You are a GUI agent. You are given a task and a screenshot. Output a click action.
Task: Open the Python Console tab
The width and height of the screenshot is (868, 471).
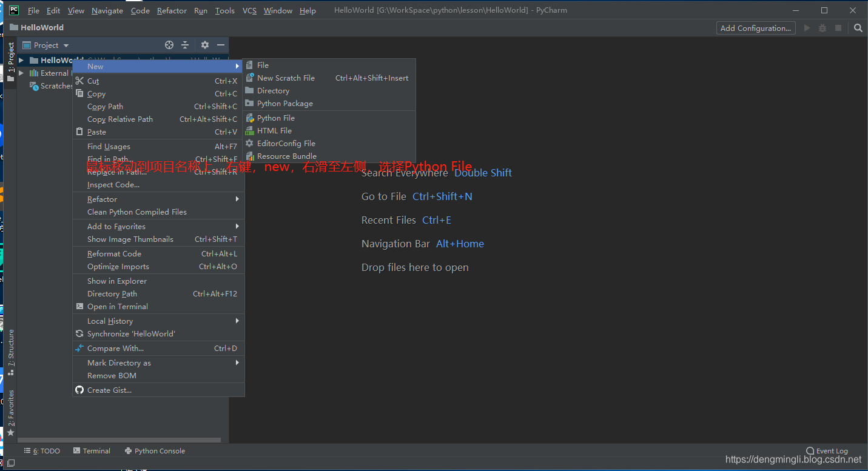tap(155, 451)
